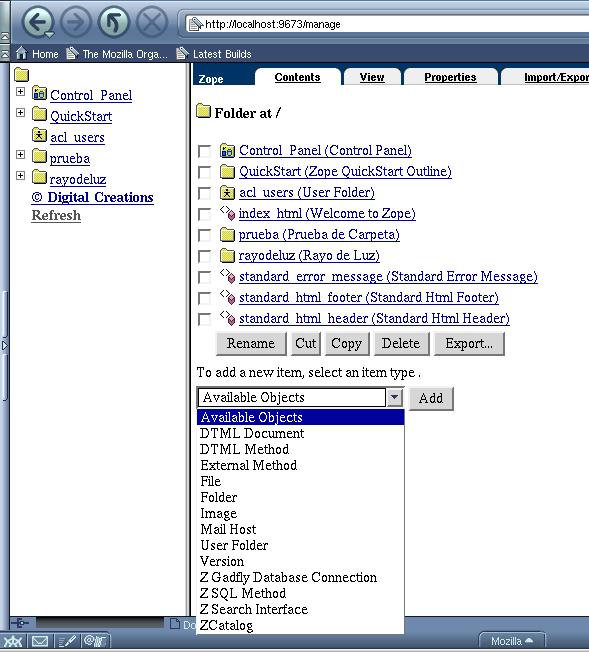Click the Export... button

tap(469, 343)
